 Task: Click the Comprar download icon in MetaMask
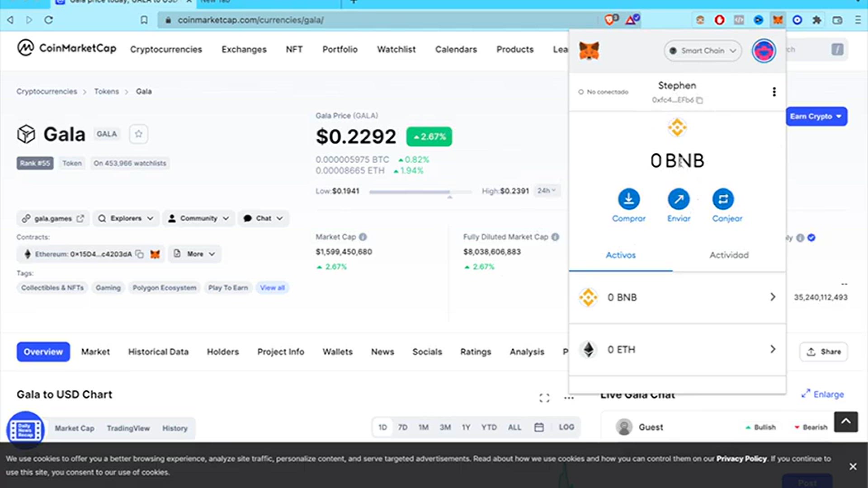coord(628,199)
